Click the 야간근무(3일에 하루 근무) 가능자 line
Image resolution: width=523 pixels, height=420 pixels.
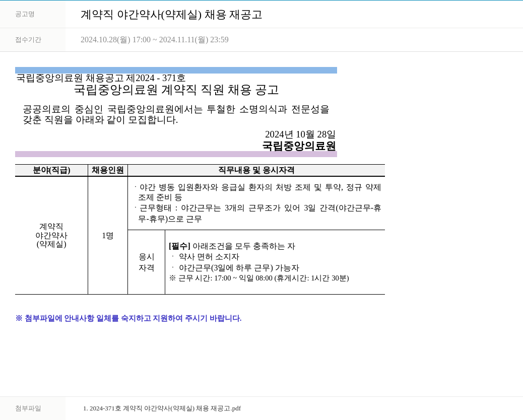click(235, 268)
